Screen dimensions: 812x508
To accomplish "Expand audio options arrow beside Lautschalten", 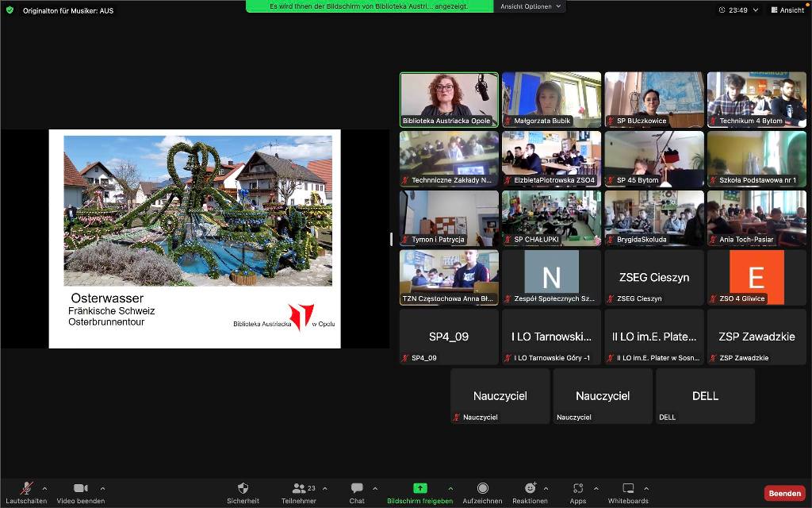I will [x=44, y=488].
